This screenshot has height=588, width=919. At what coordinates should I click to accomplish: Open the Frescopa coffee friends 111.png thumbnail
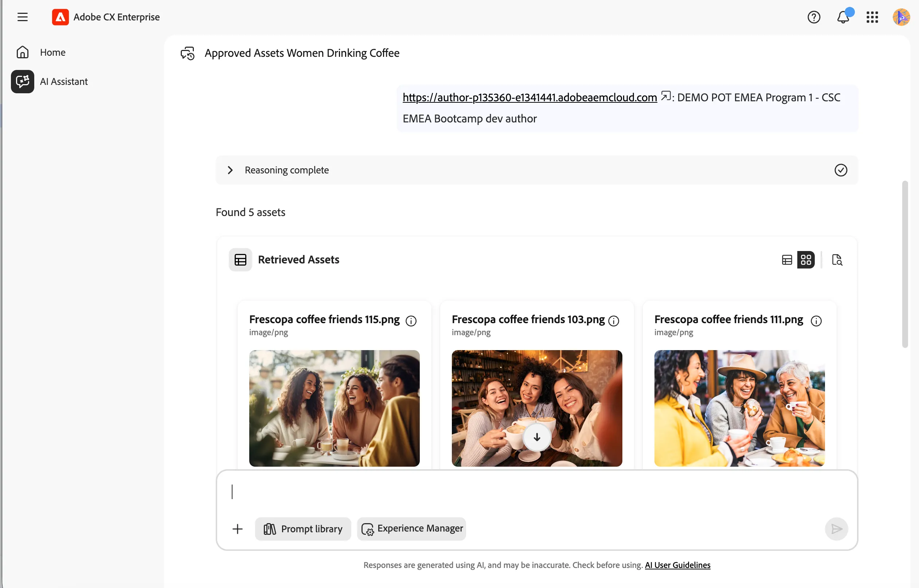click(739, 408)
